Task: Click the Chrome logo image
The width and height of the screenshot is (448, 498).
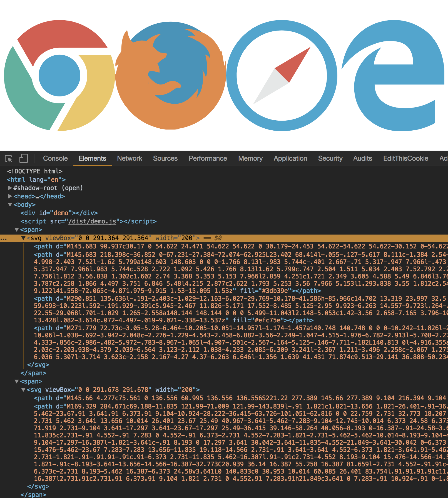Action: [59, 75]
